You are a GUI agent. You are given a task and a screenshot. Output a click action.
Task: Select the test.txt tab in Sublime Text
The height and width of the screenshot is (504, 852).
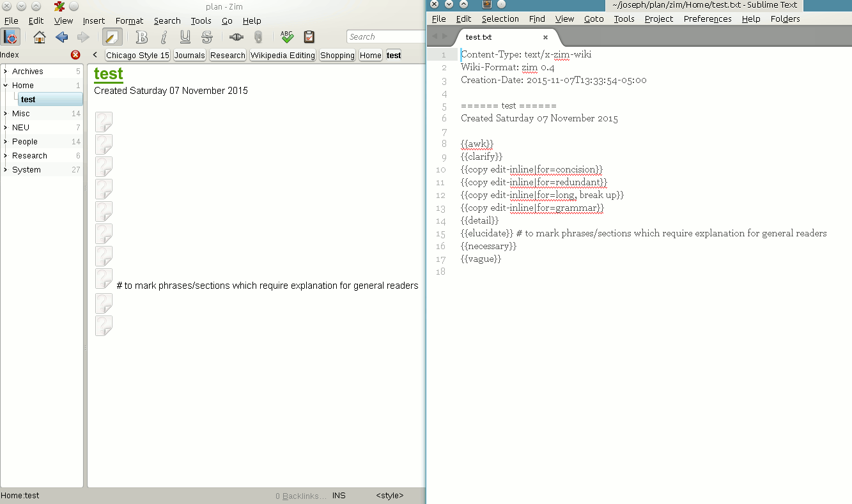click(505, 38)
